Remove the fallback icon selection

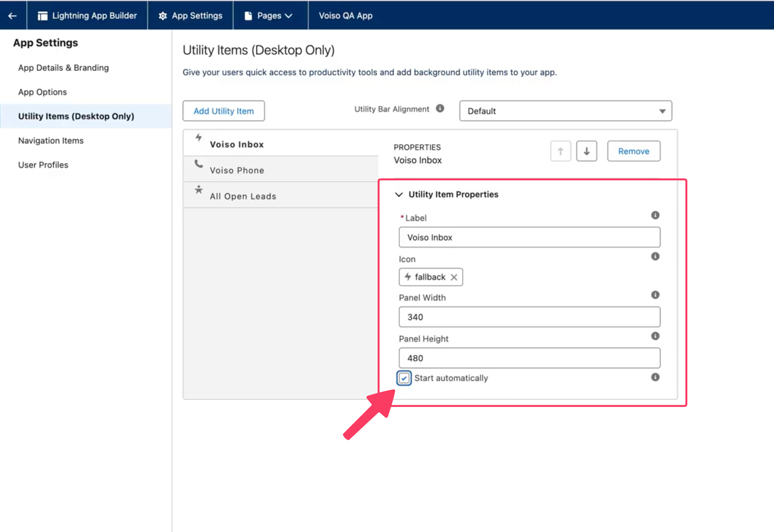coord(454,277)
